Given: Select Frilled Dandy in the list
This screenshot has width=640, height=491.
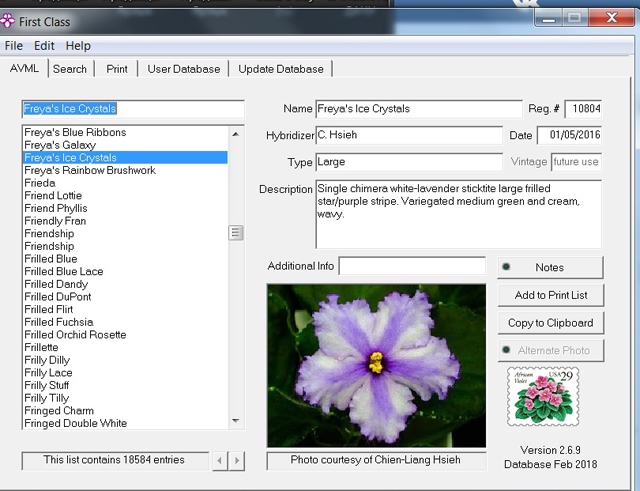Looking at the screenshot, I should click(125, 284).
